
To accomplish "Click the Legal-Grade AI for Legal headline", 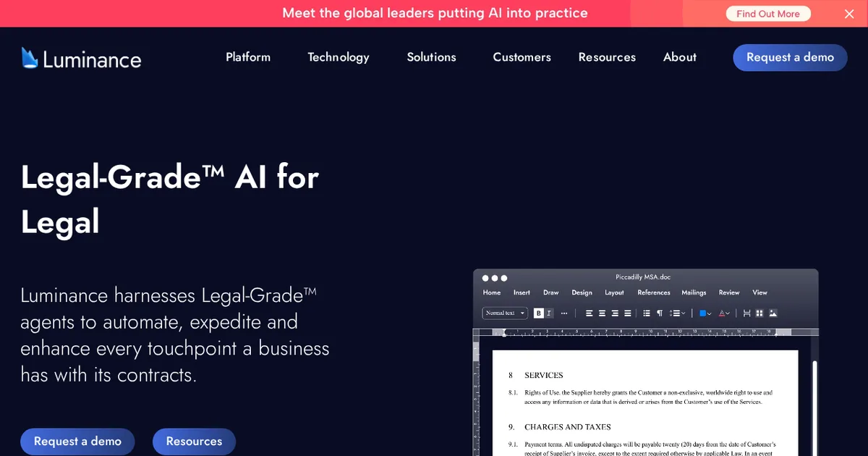I will click(170, 199).
